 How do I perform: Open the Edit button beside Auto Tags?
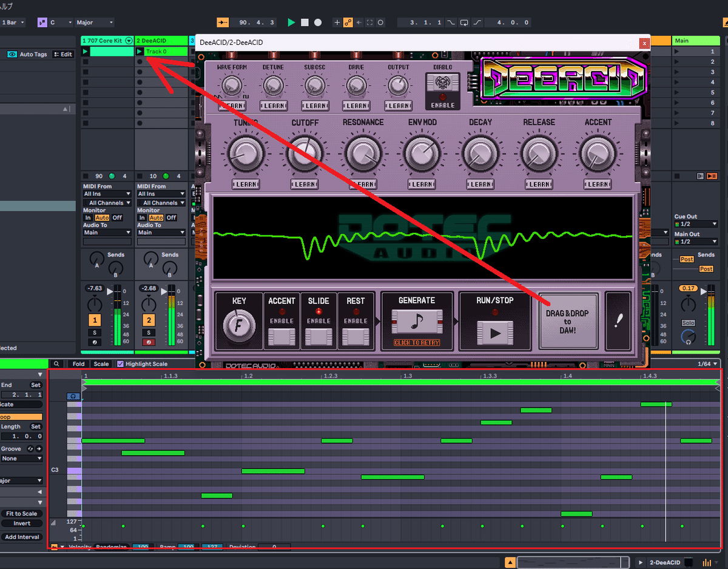point(63,54)
